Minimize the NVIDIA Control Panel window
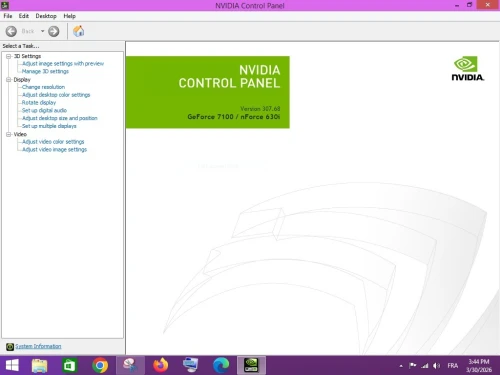The width and height of the screenshot is (500, 375). pos(457,5)
